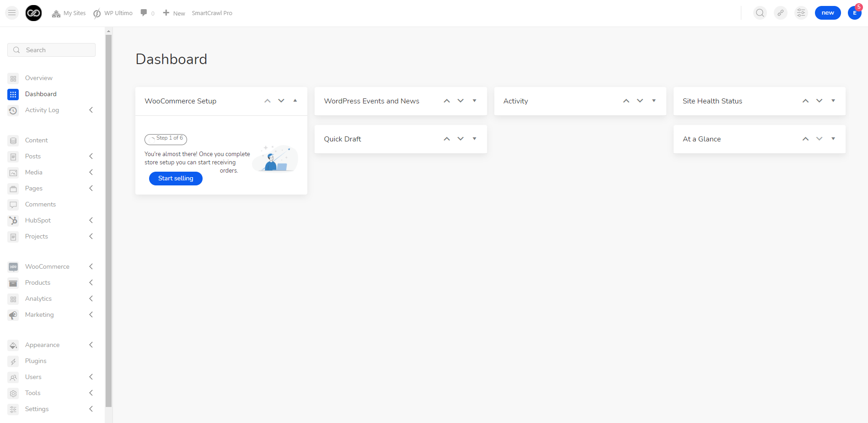Image resolution: width=868 pixels, height=423 pixels.
Task: Click the blue new button top right
Action: click(x=828, y=12)
